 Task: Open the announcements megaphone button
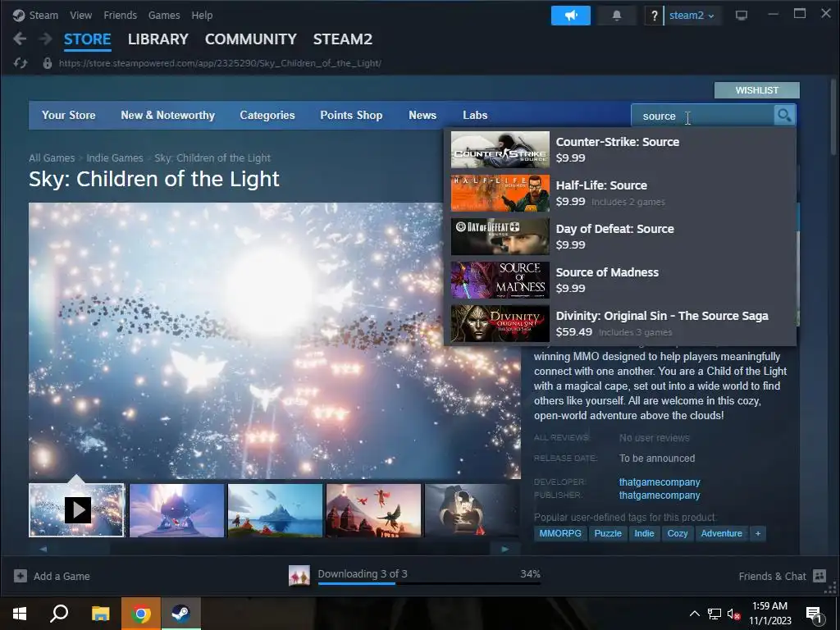(571, 16)
